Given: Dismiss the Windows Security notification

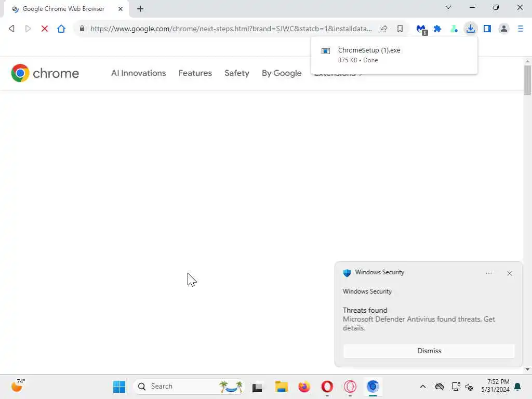Looking at the screenshot, I should (429, 351).
